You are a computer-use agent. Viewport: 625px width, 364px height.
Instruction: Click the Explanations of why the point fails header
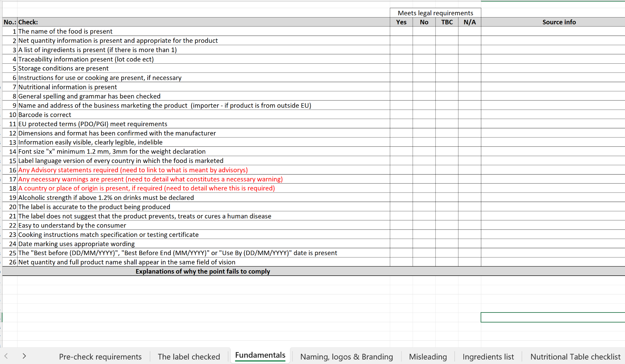202,271
